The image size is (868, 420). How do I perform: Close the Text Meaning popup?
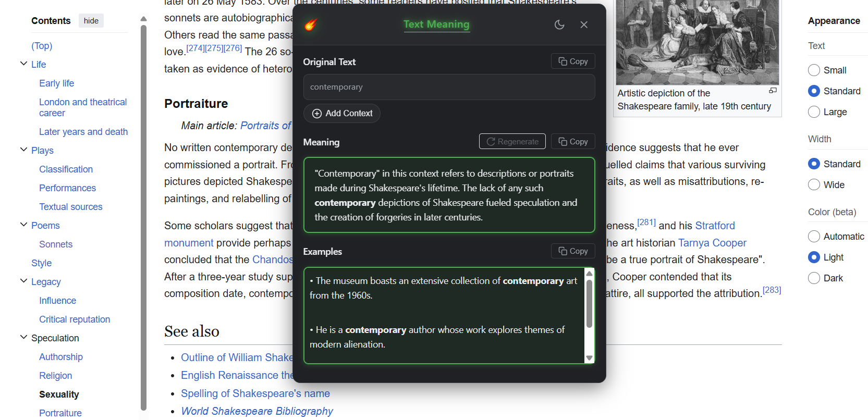click(584, 24)
